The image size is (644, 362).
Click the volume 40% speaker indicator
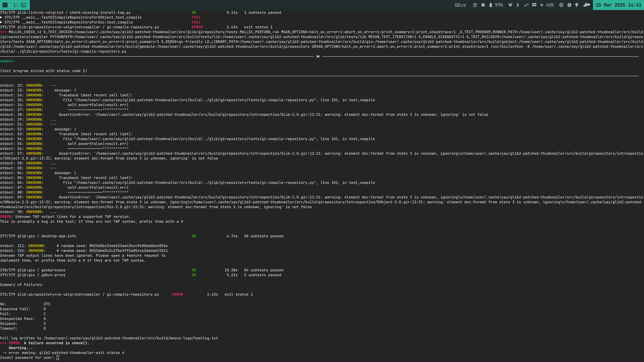tap(547, 5)
